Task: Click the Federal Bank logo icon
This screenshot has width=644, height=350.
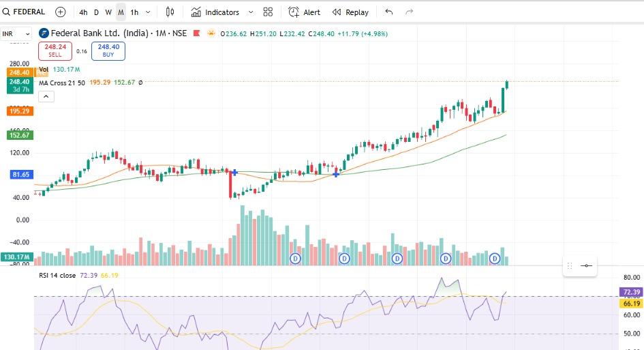Action: pyautogui.click(x=44, y=33)
